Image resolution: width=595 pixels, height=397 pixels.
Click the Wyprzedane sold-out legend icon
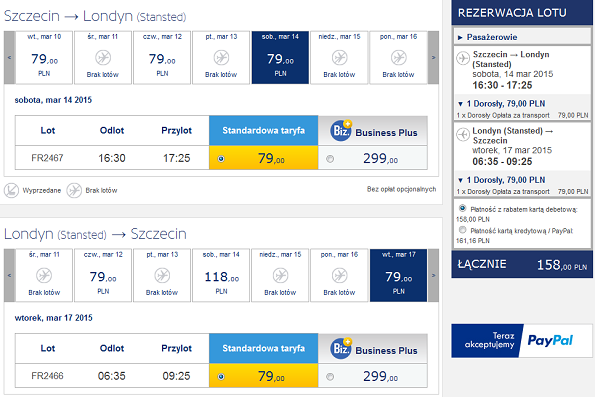point(11,191)
